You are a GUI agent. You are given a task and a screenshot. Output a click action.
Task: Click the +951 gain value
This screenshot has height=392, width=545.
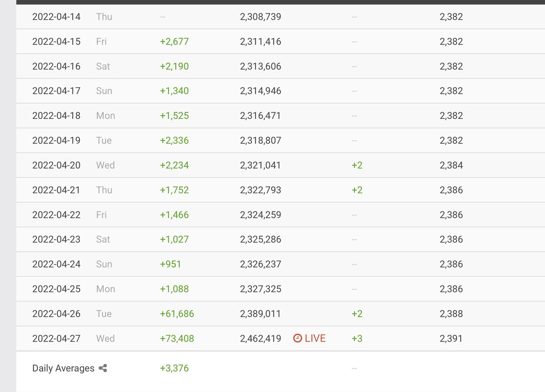tap(170, 264)
